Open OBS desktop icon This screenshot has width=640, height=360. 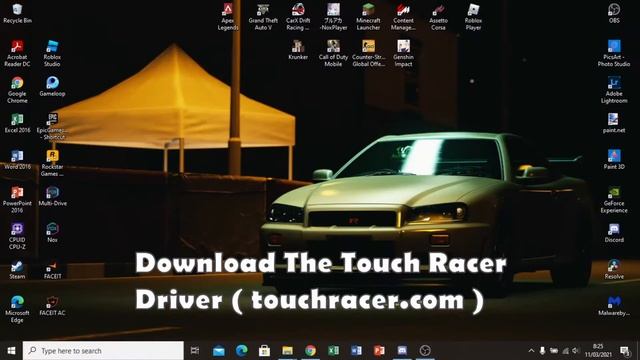click(614, 13)
